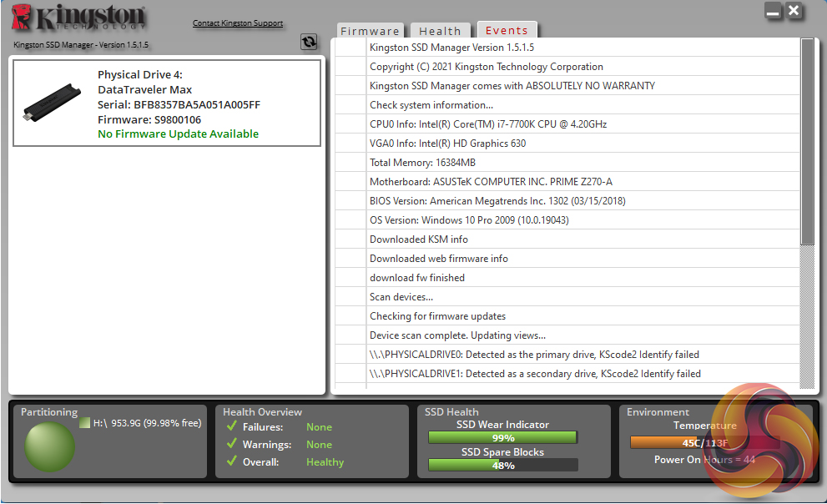Close the Kingston SSD Manager window
827x504 pixels.
pyautogui.click(x=794, y=11)
